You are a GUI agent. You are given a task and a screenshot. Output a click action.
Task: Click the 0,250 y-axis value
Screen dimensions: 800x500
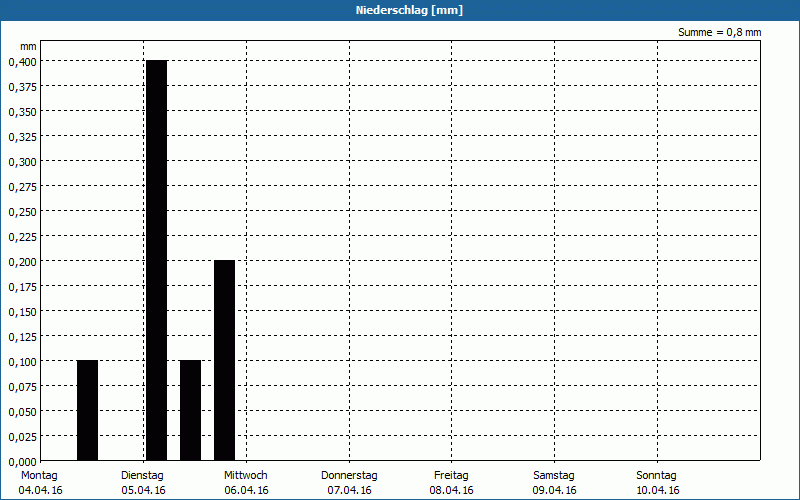point(22,212)
